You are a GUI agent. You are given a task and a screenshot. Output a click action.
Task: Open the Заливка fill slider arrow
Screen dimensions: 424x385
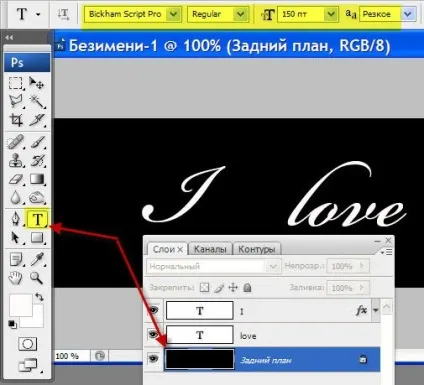pyautogui.click(x=362, y=287)
